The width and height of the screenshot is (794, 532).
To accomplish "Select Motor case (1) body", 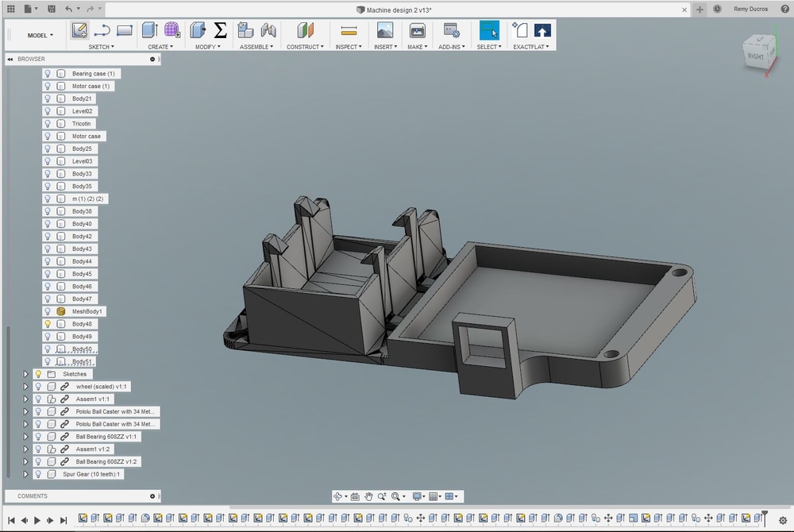I will (91, 86).
